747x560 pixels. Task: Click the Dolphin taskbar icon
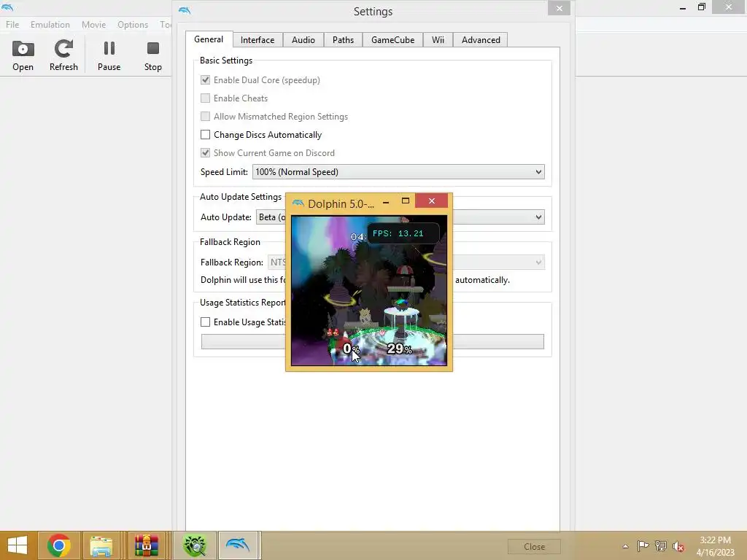tap(238, 545)
